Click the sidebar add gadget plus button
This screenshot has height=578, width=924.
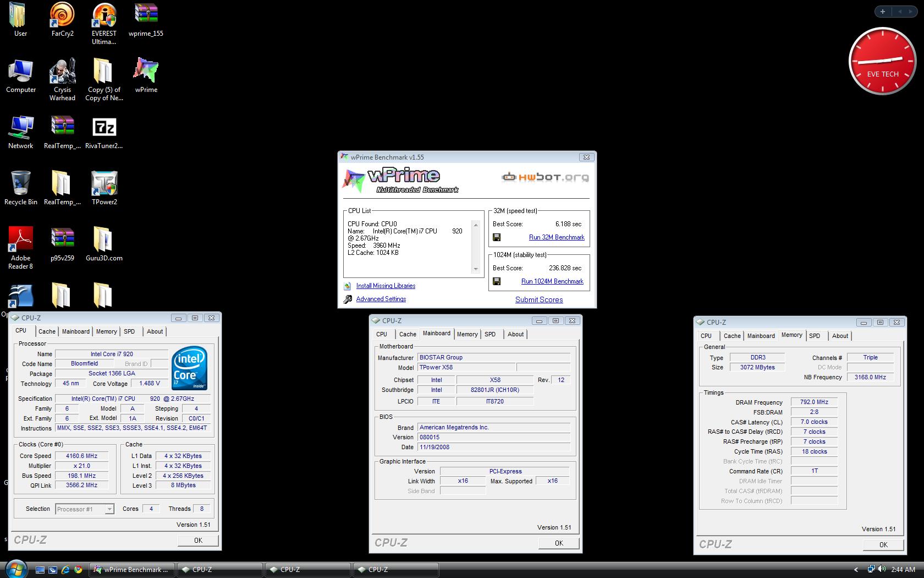click(x=883, y=11)
